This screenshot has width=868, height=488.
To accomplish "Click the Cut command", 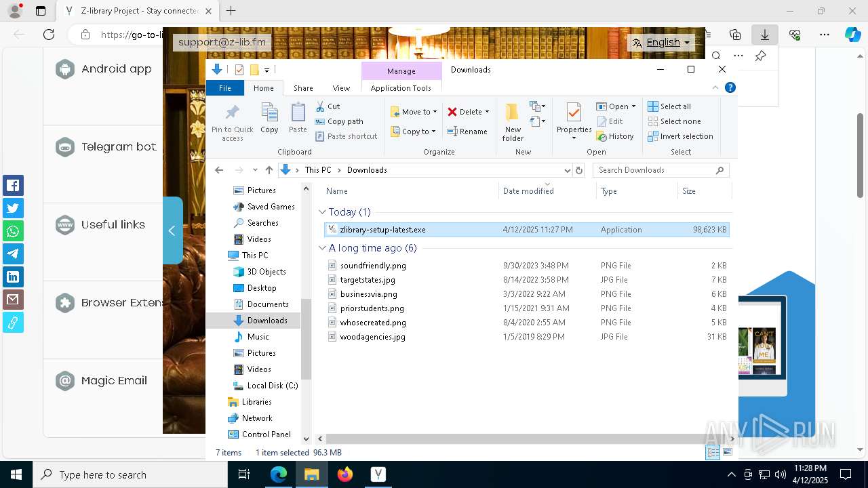I will 328,106.
